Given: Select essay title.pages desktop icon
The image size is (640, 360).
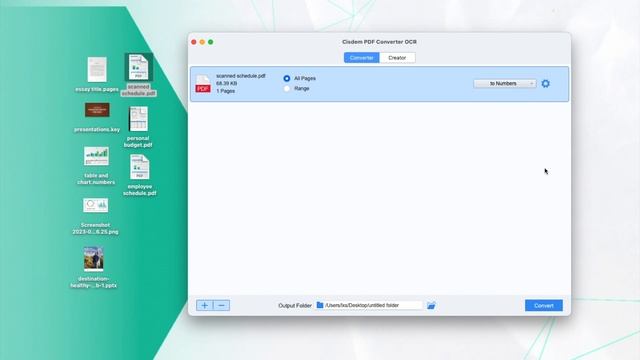Looking at the screenshot, I should (x=97, y=70).
